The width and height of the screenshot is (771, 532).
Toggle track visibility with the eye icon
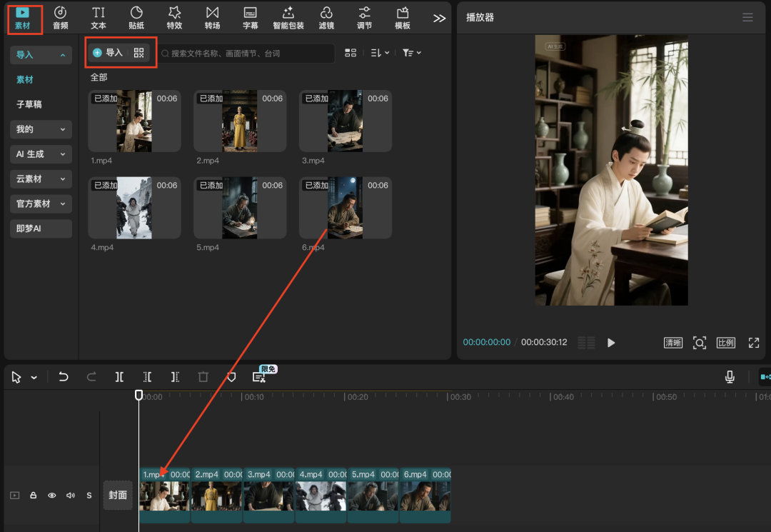pos(52,496)
